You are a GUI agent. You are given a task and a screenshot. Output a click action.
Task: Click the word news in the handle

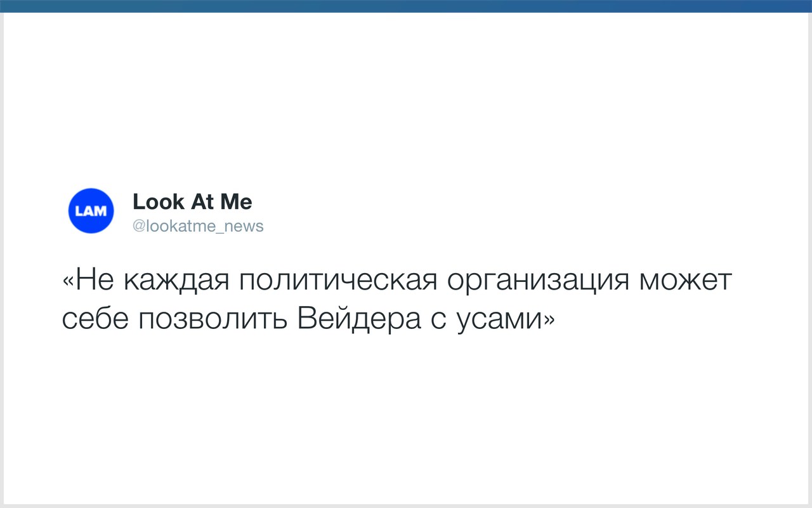pos(244,227)
